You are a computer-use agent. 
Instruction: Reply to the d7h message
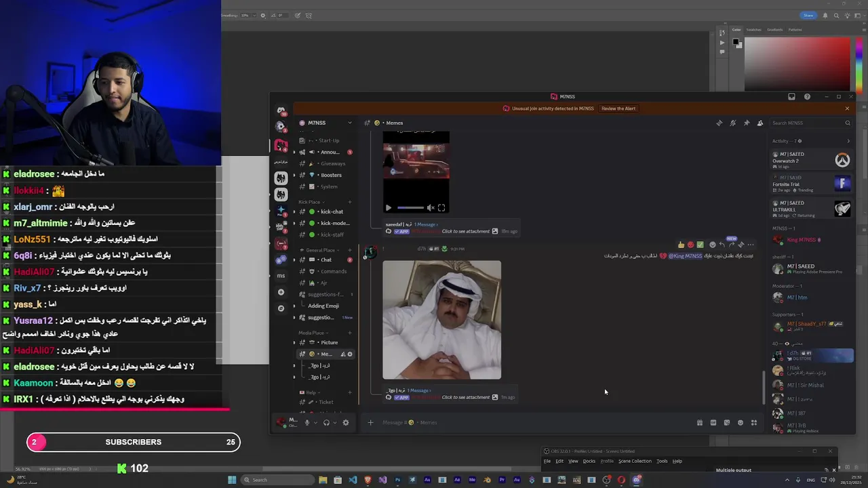click(x=722, y=245)
